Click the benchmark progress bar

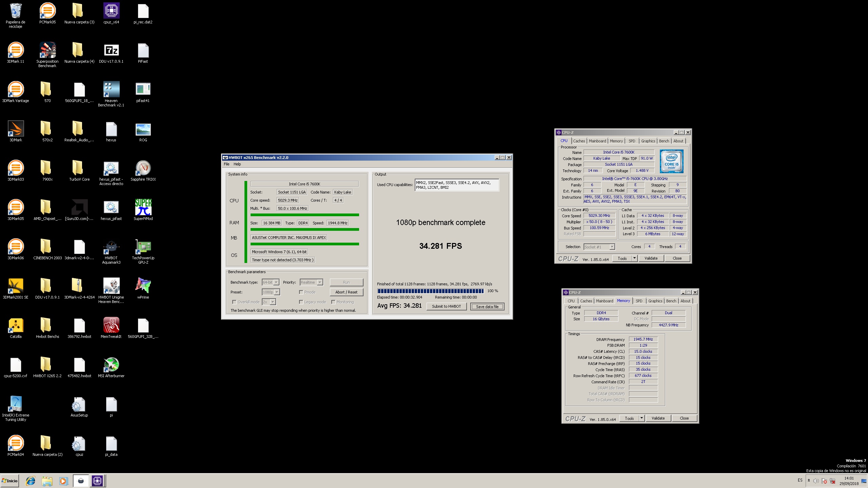click(431, 291)
